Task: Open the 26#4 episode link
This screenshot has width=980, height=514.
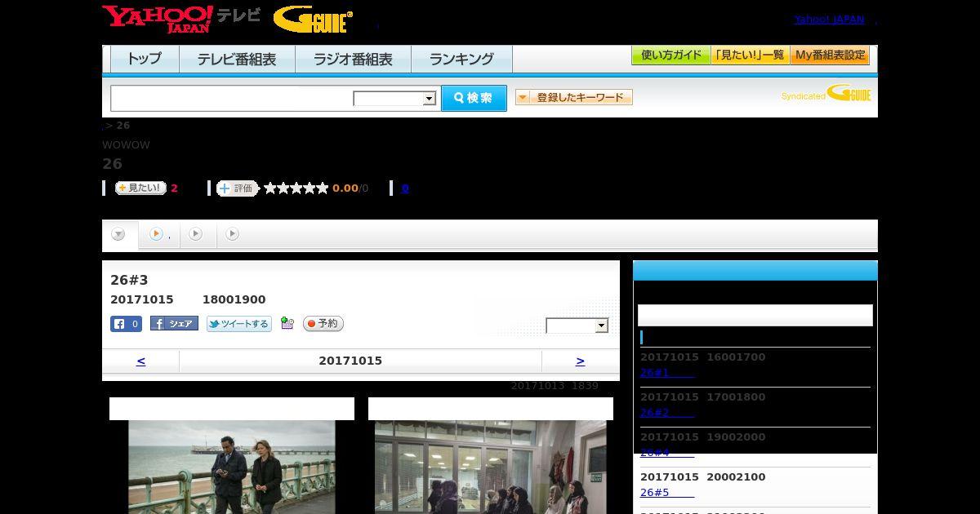Action: (x=666, y=453)
